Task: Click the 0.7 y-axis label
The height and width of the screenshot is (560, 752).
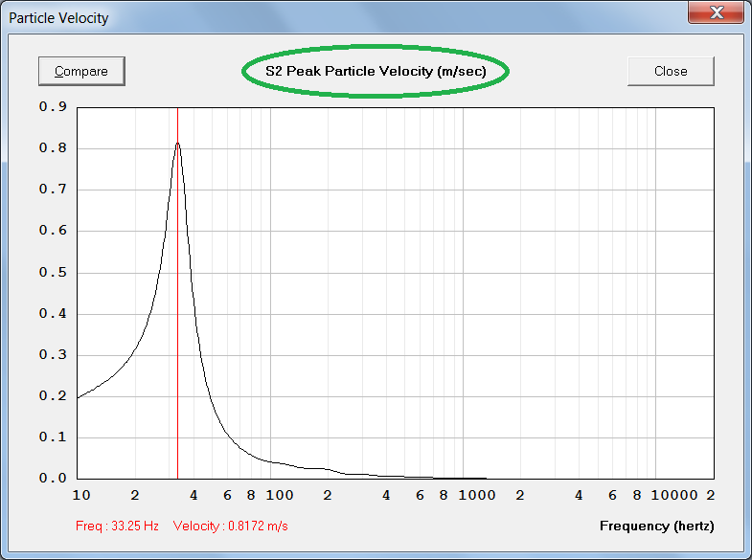Action: (x=53, y=189)
